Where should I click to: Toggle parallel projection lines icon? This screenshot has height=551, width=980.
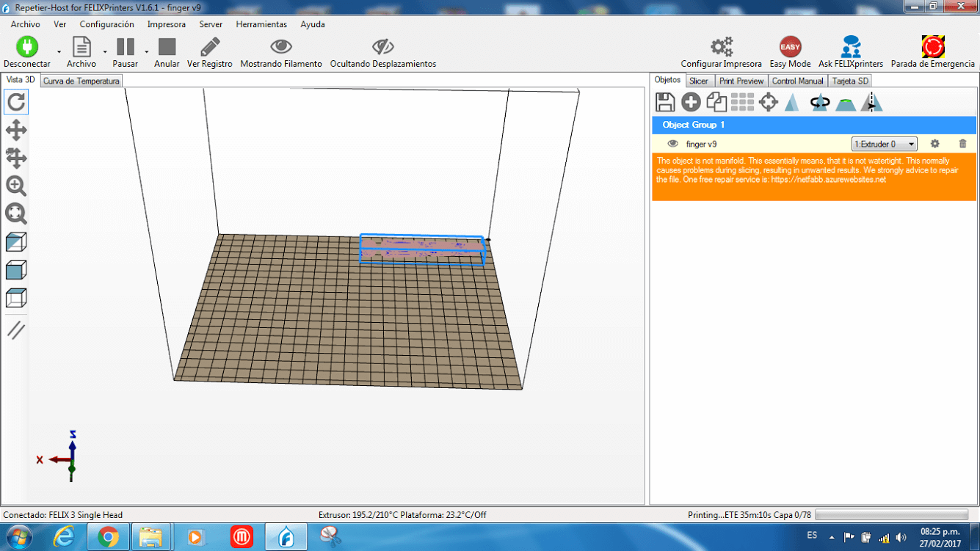tap(16, 330)
